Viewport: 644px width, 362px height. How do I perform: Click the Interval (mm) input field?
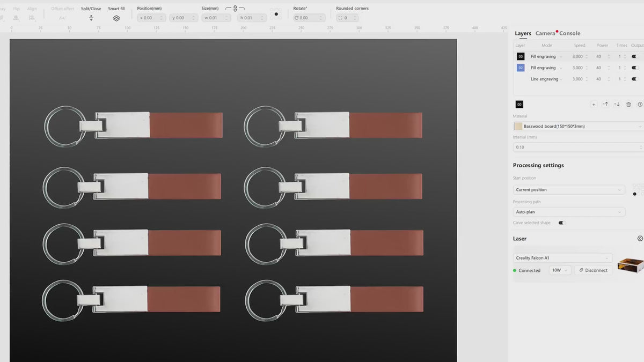click(x=577, y=147)
